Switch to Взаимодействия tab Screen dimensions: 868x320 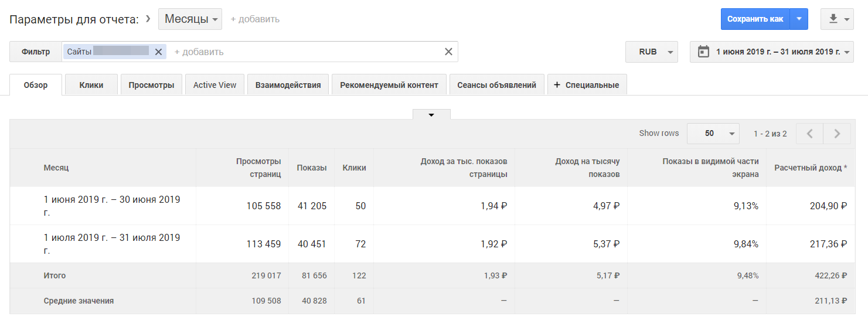point(288,85)
